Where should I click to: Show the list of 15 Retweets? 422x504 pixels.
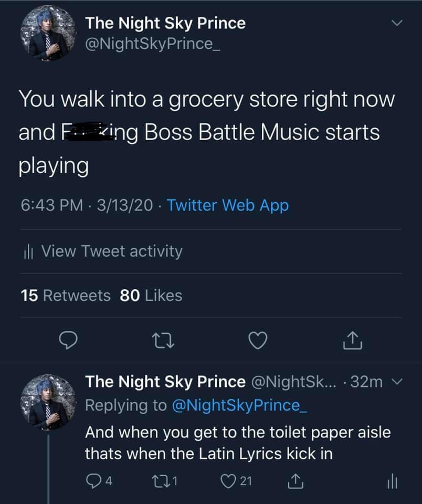(66, 296)
